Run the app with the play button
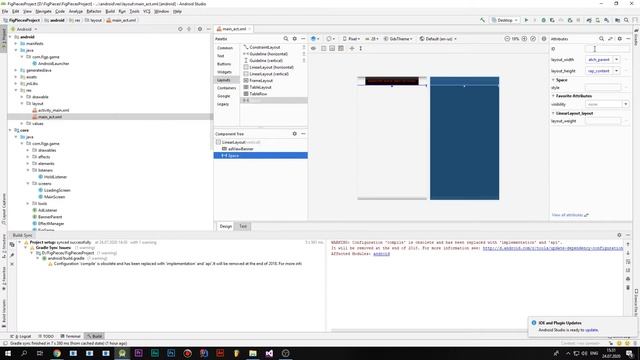This screenshot has width=640, height=360. click(x=526, y=20)
